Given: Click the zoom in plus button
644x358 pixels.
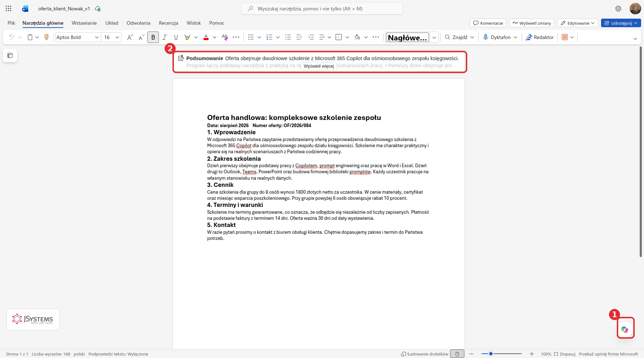Looking at the screenshot, I should click(x=532, y=354).
